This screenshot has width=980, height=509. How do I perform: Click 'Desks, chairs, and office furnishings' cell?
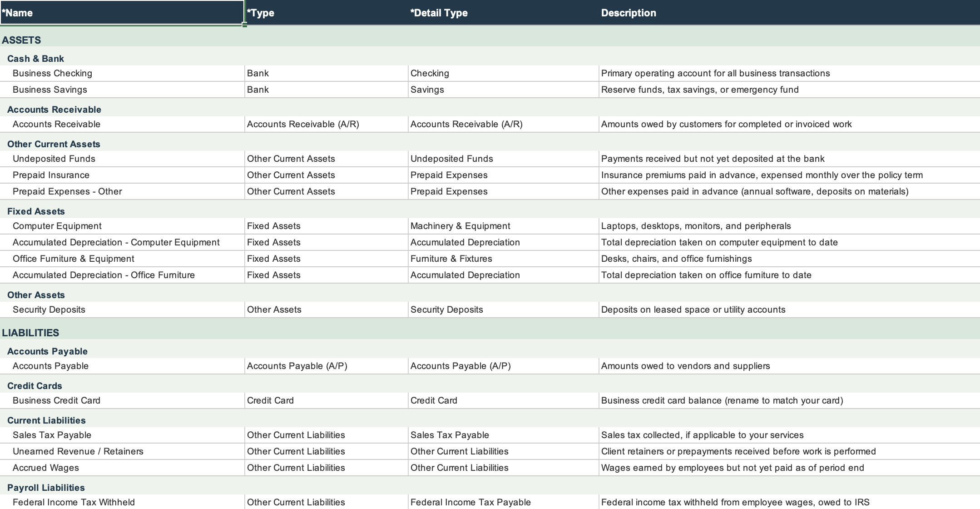click(x=789, y=259)
